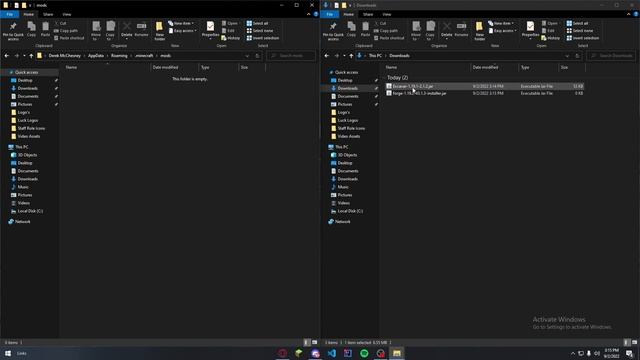
Task: Open Windows Start menu
Action: [8, 353]
